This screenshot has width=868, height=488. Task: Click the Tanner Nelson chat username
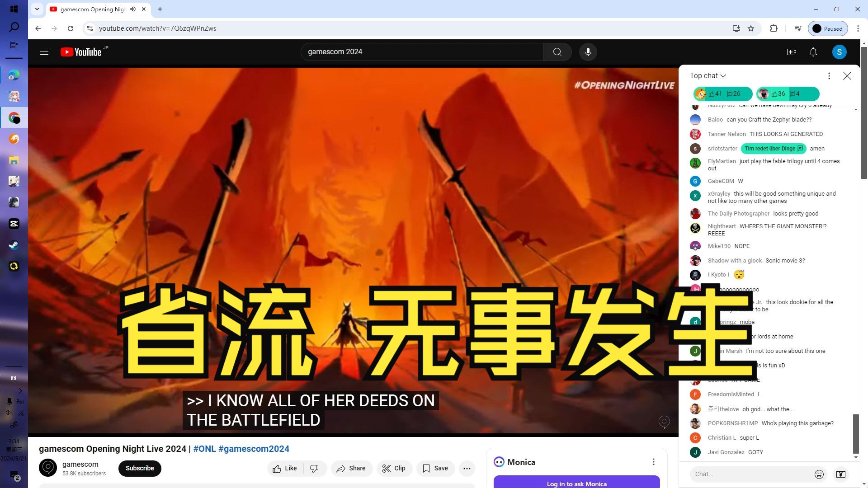click(726, 134)
